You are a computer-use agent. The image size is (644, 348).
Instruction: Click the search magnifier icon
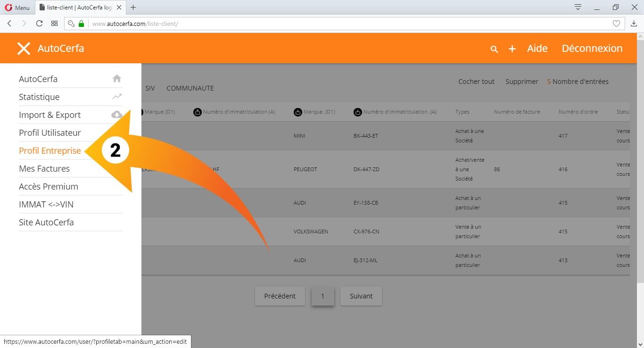(x=494, y=49)
